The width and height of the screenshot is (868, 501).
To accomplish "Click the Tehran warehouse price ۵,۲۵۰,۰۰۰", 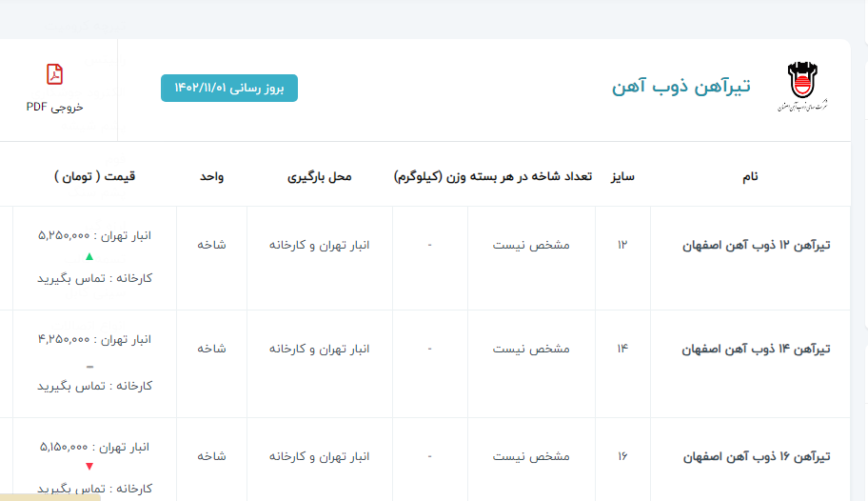I will 65,235.
